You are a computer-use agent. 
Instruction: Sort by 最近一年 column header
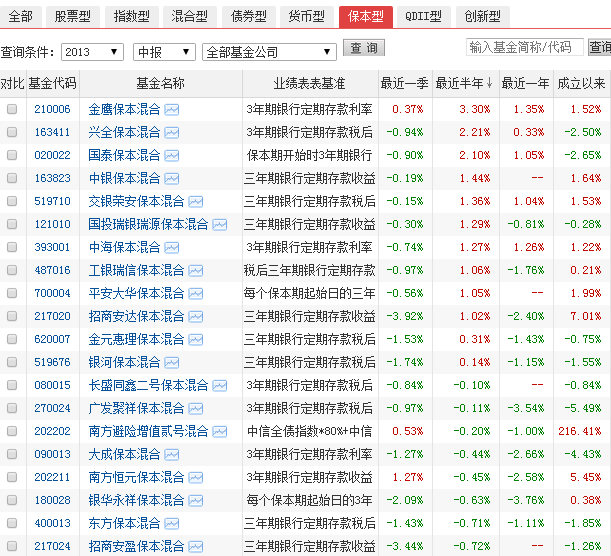[x=525, y=83]
